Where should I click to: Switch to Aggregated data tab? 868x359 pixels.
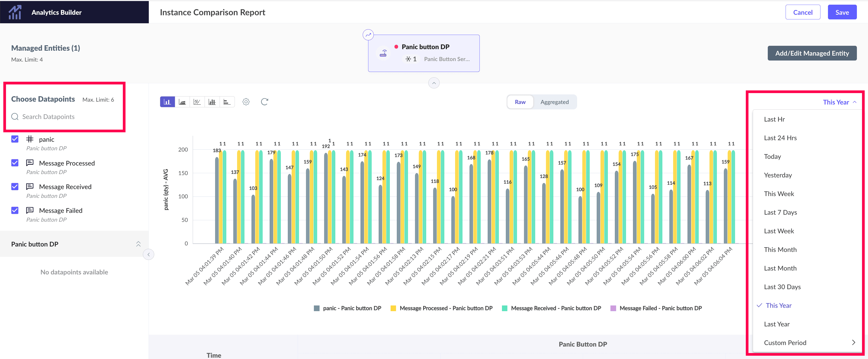(554, 102)
